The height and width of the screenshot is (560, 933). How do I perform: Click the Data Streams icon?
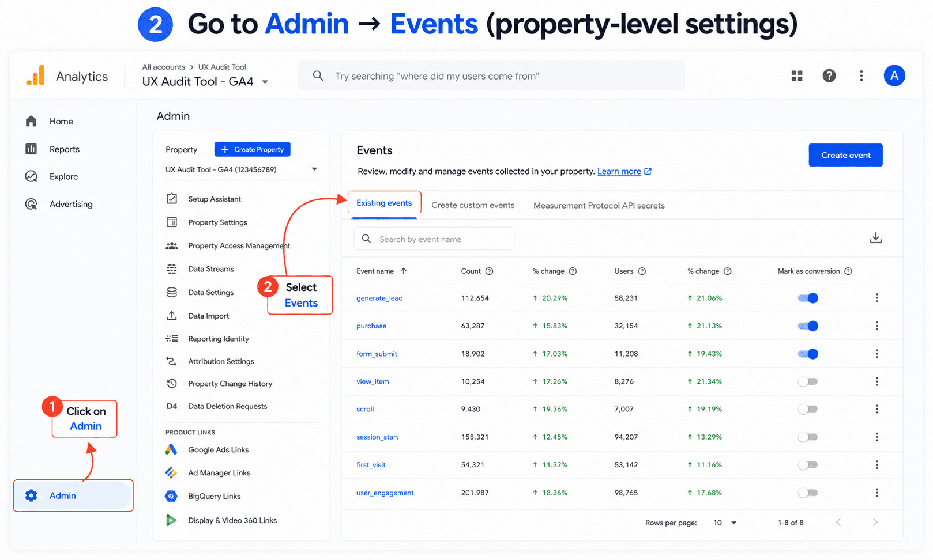click(172, 269)
